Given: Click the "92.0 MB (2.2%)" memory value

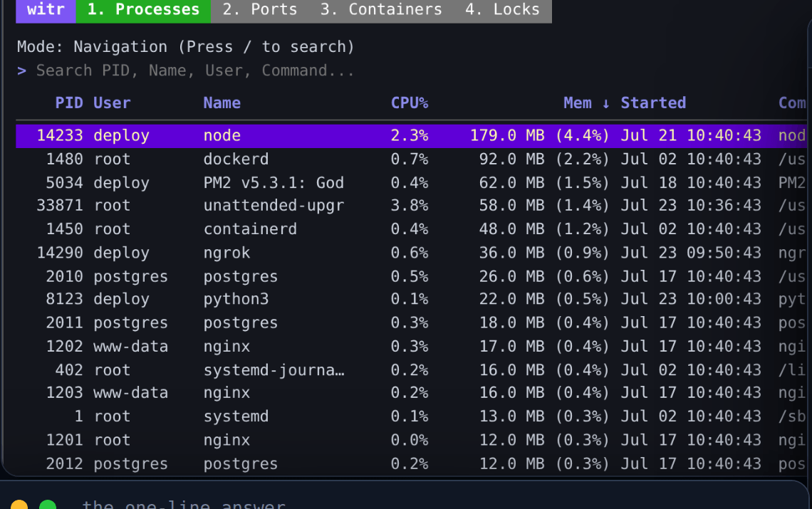Looking at the screenshot, I should [x=544, y=159].
